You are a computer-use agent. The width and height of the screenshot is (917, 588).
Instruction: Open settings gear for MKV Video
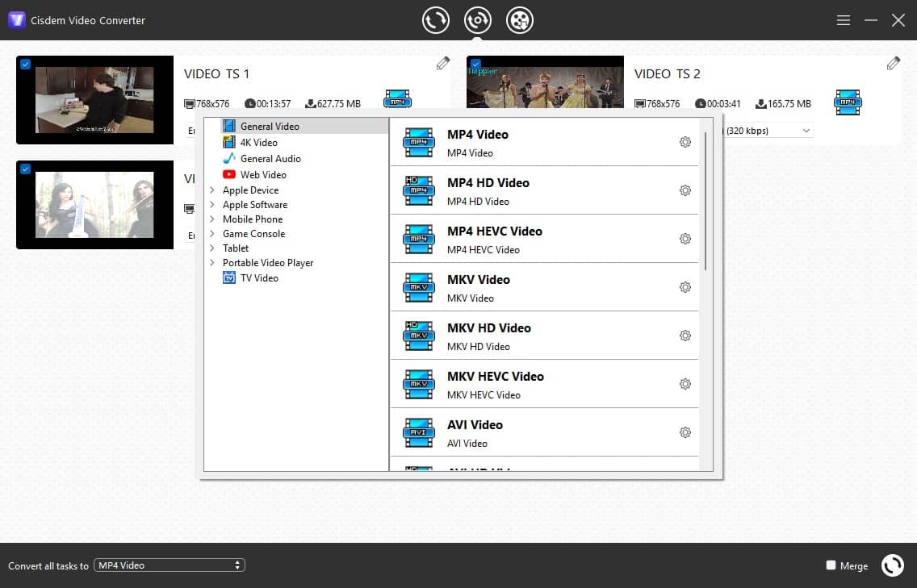tap(685, 287)
